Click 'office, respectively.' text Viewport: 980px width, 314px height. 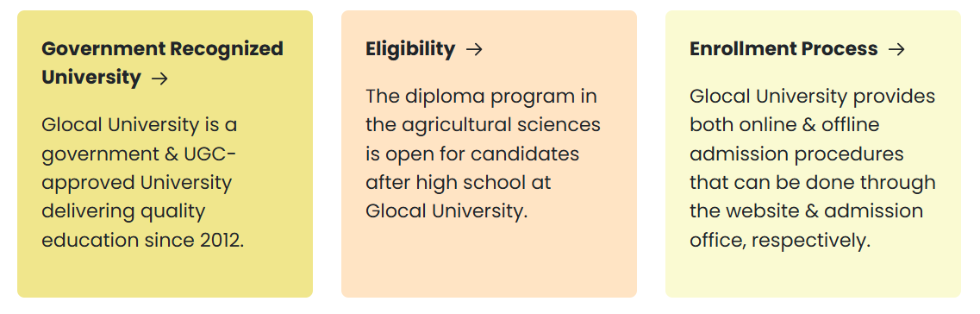pyautogui.click(x=780, y=242)
